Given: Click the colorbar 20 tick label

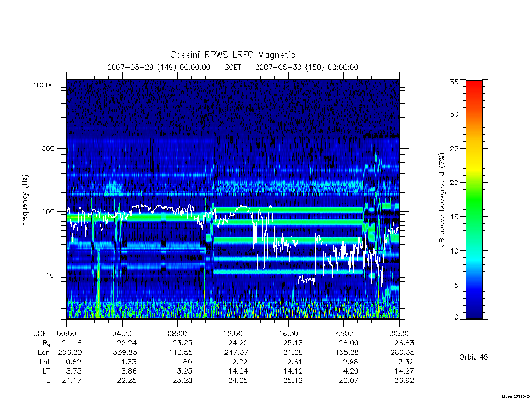Looking at the screenshot, I should click(454, 182).
